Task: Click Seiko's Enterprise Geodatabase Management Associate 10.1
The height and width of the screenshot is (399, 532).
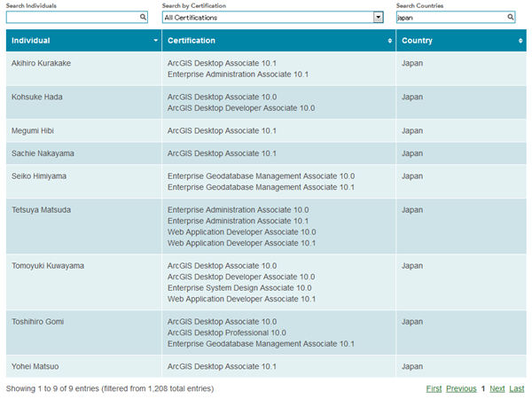Action: [x=261, y=187]
